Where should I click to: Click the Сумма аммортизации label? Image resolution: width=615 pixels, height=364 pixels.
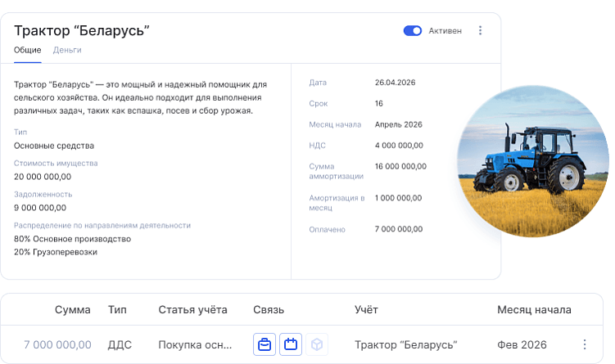[336, 171]
